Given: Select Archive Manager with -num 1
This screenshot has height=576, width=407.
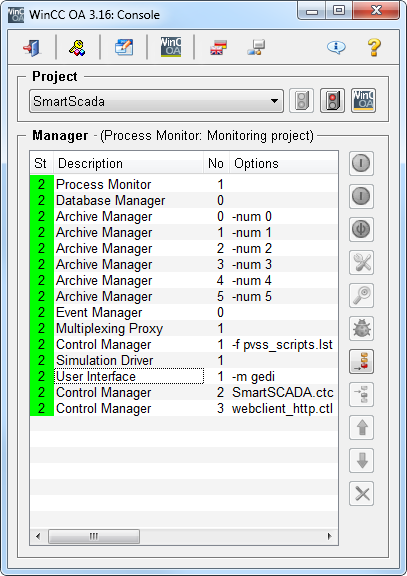Looking at the screenshot, I should tap(184, 232).
